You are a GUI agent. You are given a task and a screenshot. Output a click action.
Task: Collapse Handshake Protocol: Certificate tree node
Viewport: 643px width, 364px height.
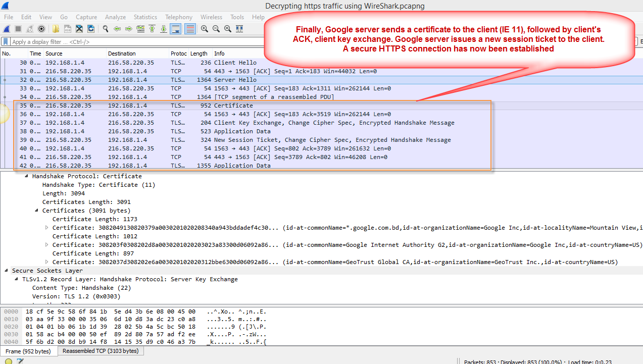point(26,176)
